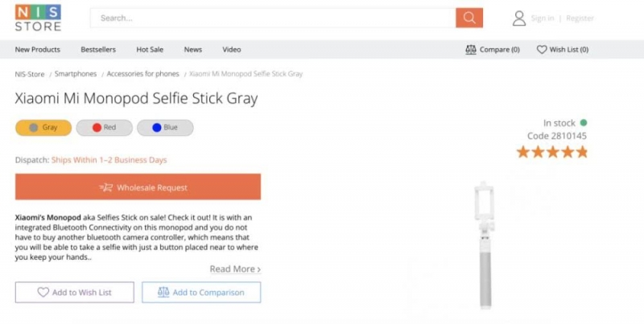
Task: Click the scales icon on Add to Comparison
Action: pyautogui.click(x=163, y=293)
